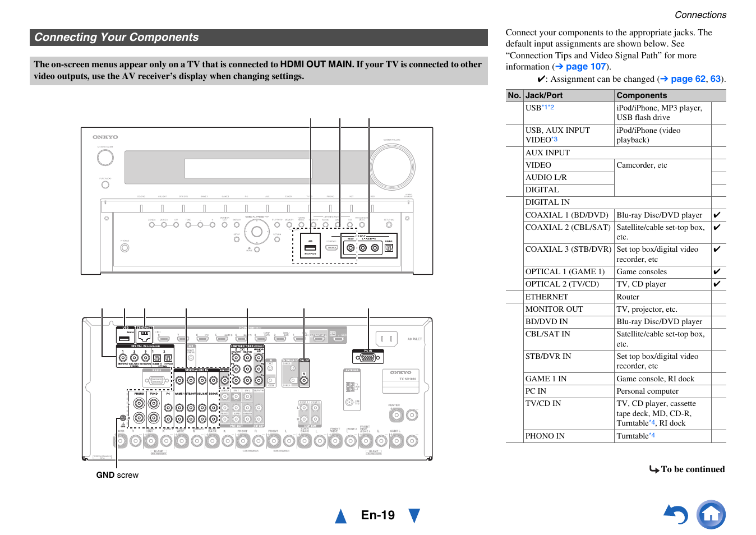Click the 'OPTICAL 2 (TV/CD)' cell

click(569, 284)
